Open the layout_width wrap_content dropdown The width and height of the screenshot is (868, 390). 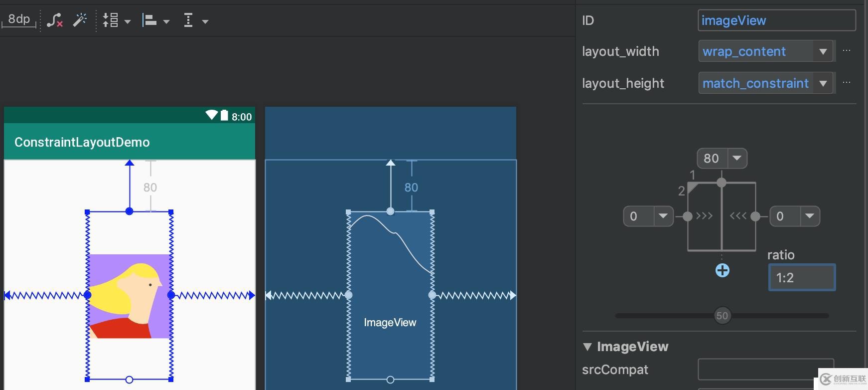823,51
